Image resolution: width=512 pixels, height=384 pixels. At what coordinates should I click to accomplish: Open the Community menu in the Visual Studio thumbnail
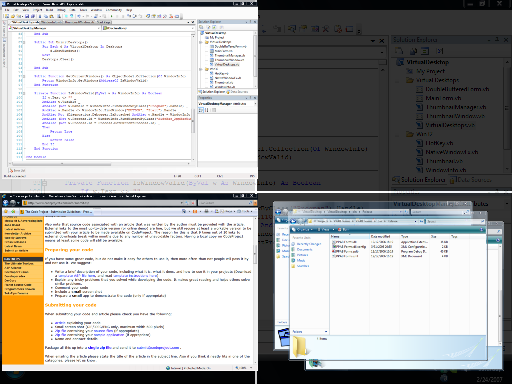tap(114, 10)
